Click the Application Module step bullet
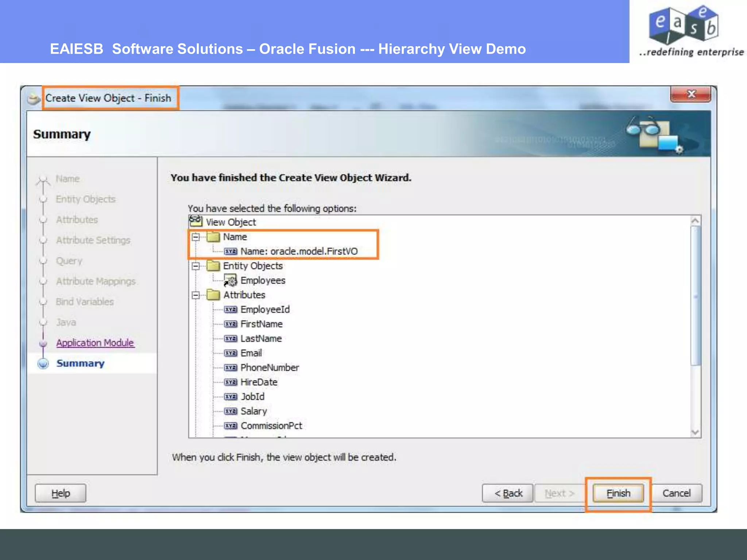Screen dimensions: 747x560 [x=43, y=343]
